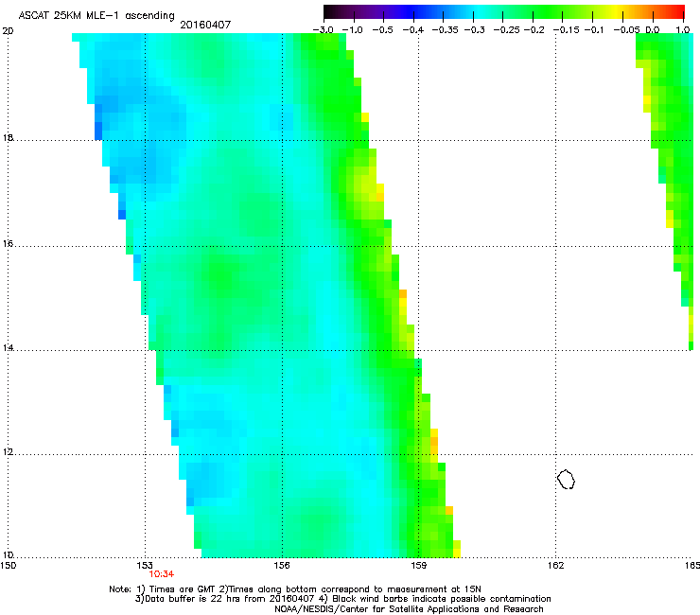Click the 1.0 colorbar label
The height and width of the screenshot is (615, 700).
pyautogui.click(x=683, y=30)
